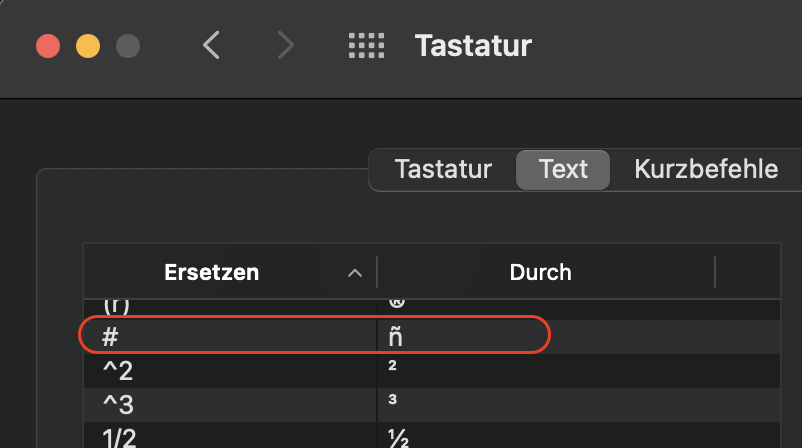Sort by the Ersetzen column header

[x=211, y=272]
